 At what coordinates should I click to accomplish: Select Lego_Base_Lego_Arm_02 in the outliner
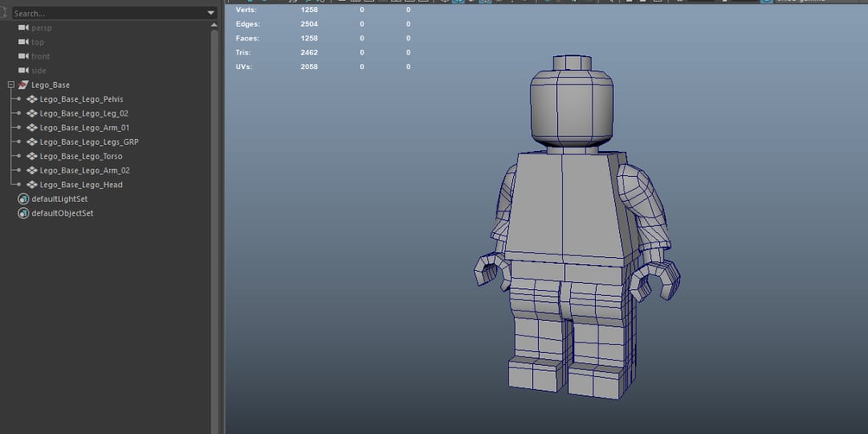pos(85,170)
